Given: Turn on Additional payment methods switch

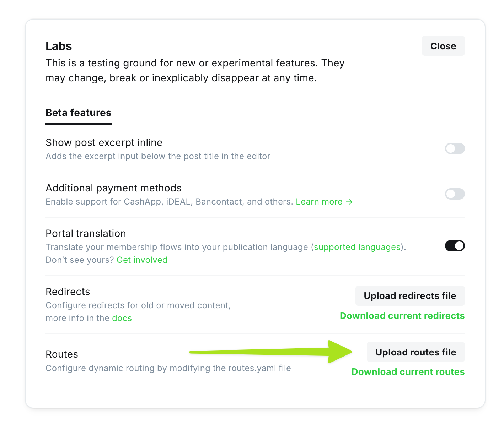Looking at the screenshot, I should click(455, 194).
